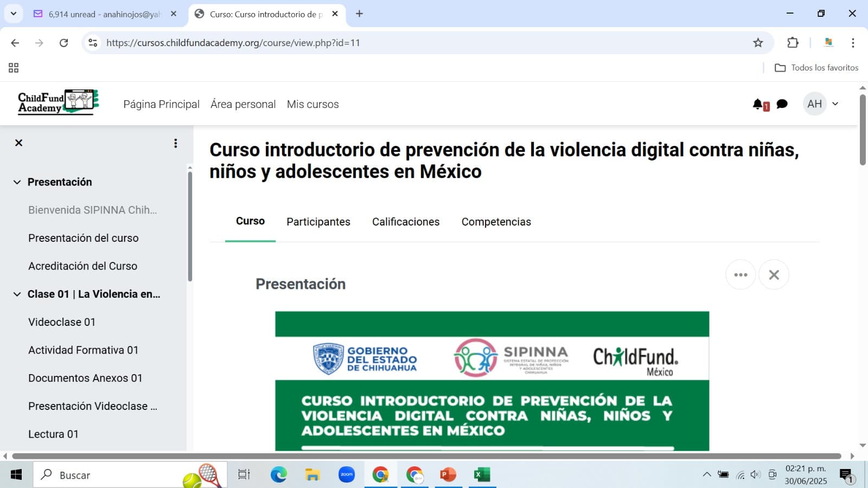Image resolution: width=868 pixels, height=488 pixels.
Task: Open Videoclase 01 from course index
Action: pyautogui.click(x=62, y=322)
